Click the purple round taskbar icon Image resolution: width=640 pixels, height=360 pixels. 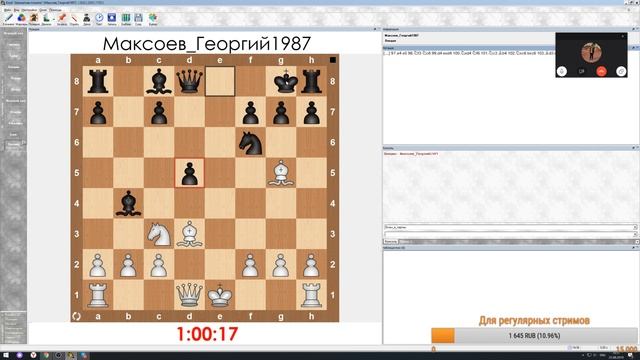(20, 356)
